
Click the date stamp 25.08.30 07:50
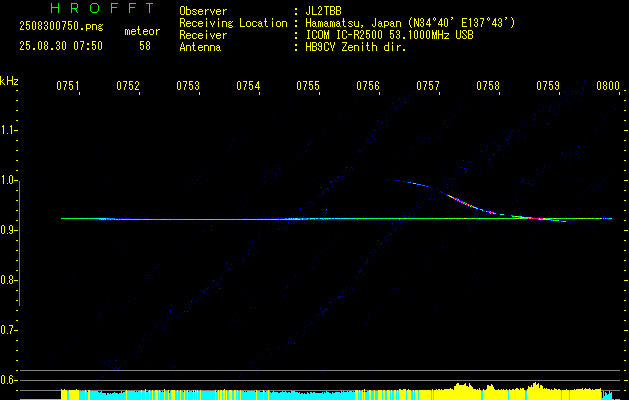tap(61, 46)
